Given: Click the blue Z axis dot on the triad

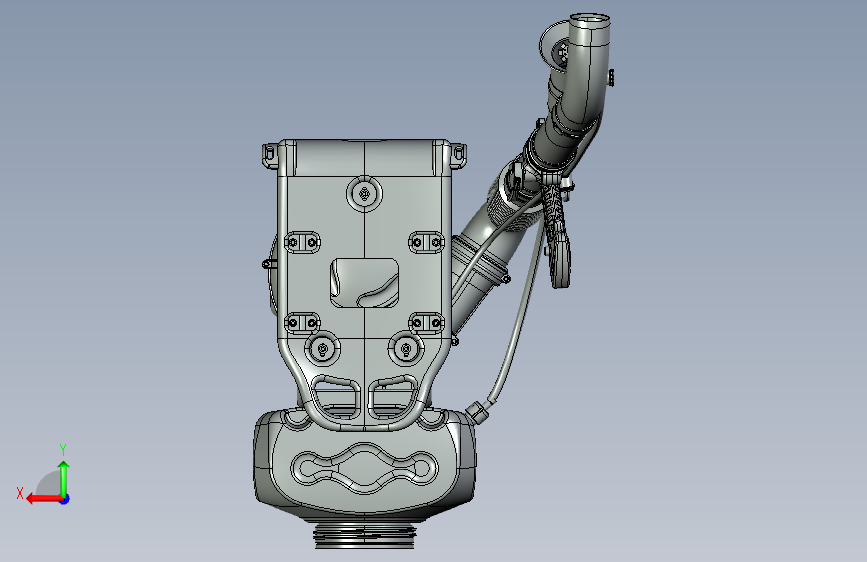Looking at the screenshot, I should point(65,499).
